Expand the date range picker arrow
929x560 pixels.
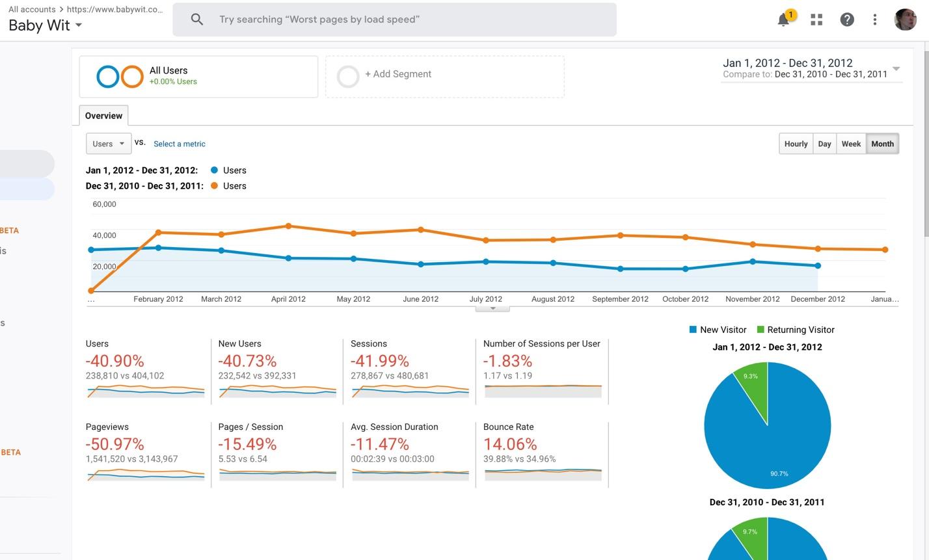[896, 69]
